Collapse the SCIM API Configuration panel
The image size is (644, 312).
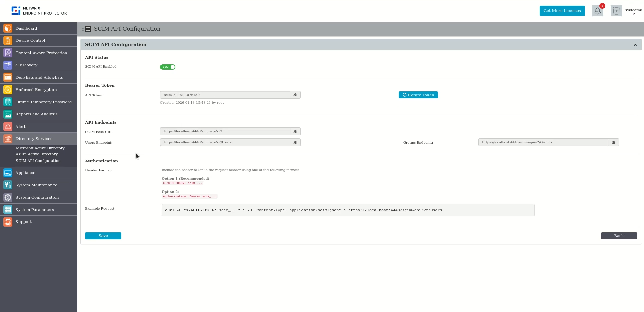click(x=635, y=44)
